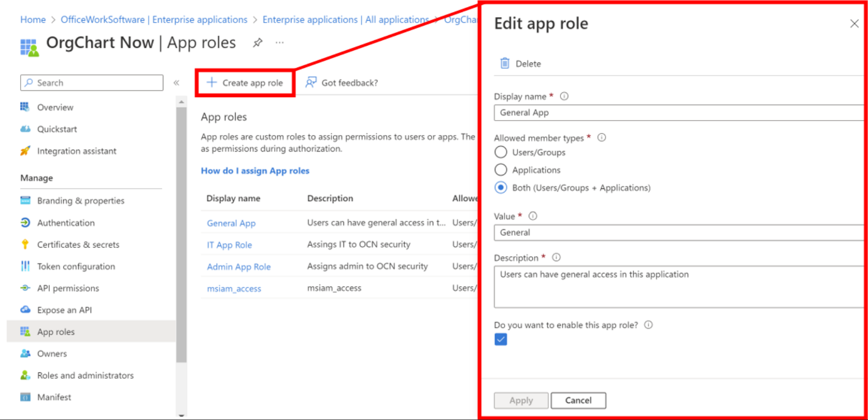Click Allowed member types info icon

click(x=602, y=137)
